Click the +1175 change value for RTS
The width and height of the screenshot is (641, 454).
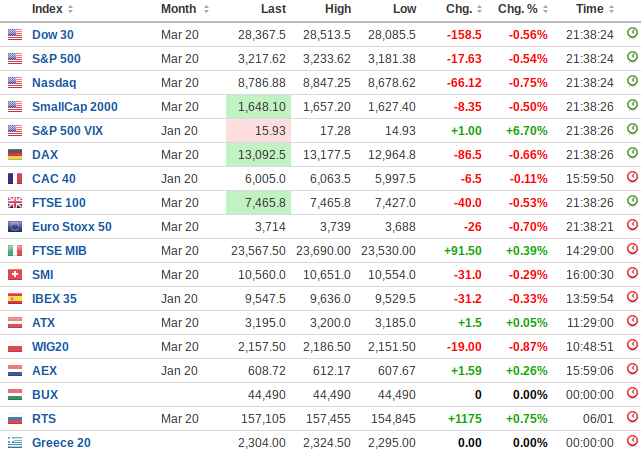point(465,419)
